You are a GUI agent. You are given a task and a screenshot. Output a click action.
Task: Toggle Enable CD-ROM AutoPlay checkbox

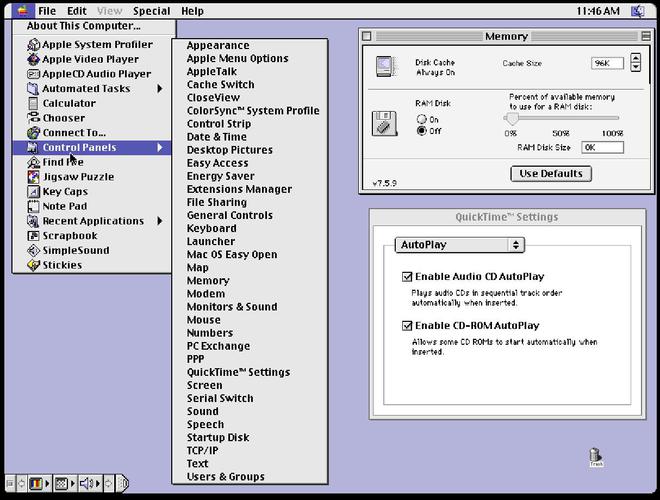click(407, 326)
